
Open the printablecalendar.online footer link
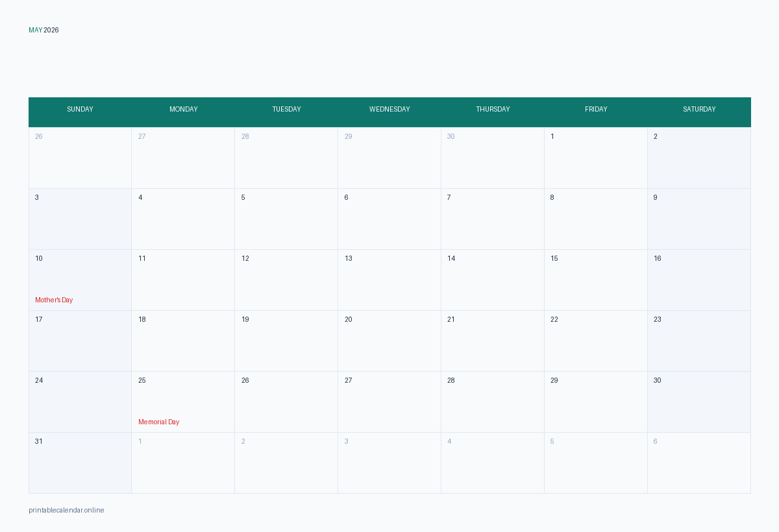pos(66,511)
